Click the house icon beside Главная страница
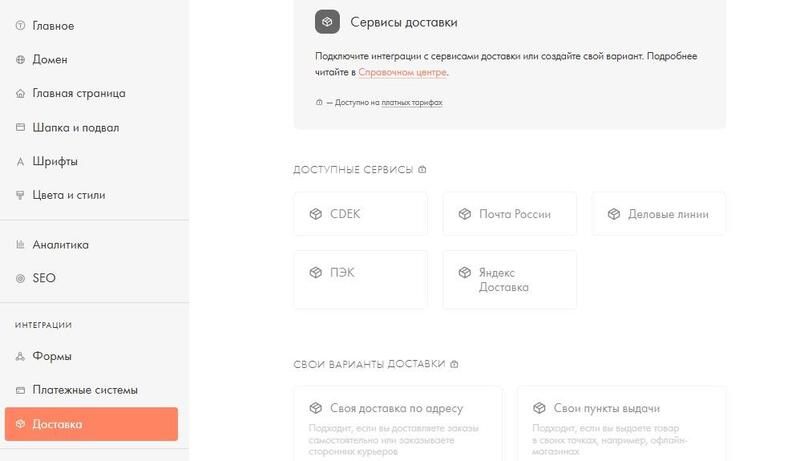This screenshot has height=461, width=800. pyautogui.click(x=20, y=93)
